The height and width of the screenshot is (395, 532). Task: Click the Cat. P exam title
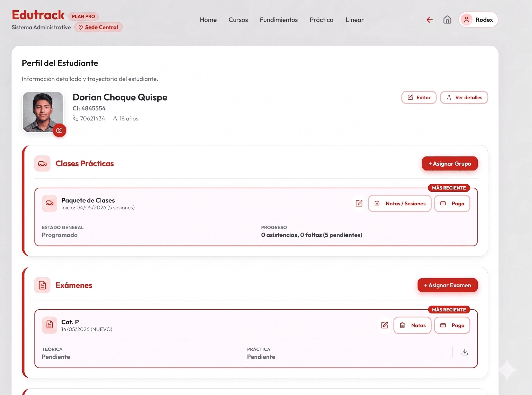point(70,322)
